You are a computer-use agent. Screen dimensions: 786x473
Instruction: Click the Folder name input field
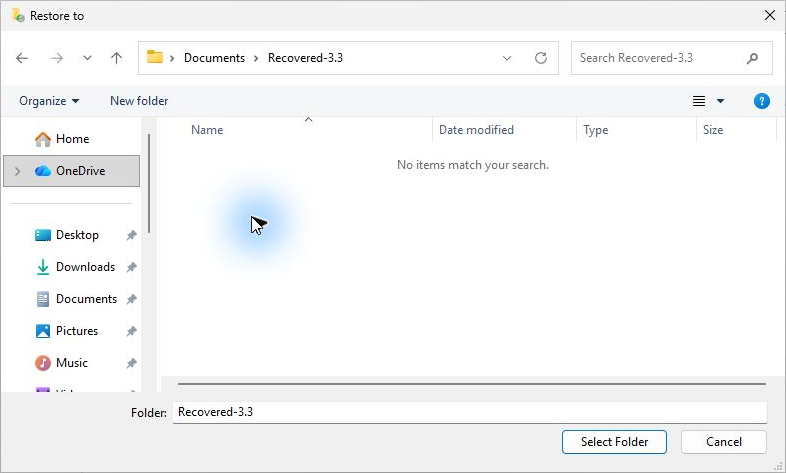(x=470, y=412)
